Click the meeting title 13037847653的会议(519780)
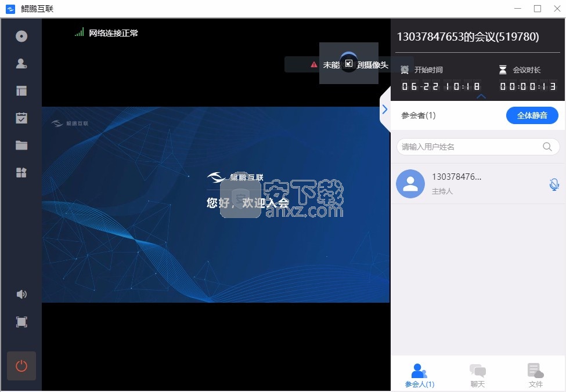 coord(468,37)
